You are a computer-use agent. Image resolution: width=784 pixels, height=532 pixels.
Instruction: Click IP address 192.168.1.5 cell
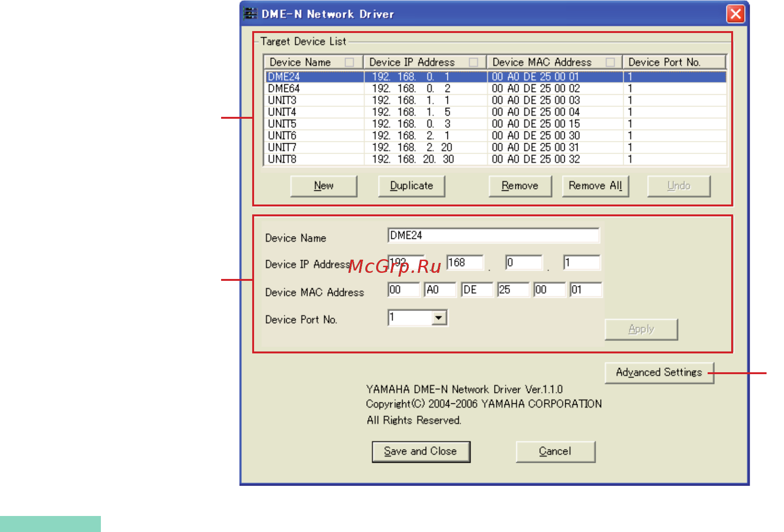click(411, 112)
